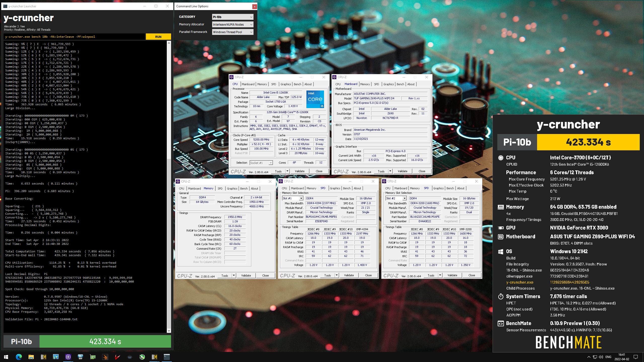Open the HWiNFO taskbar icon

(80, 357)
